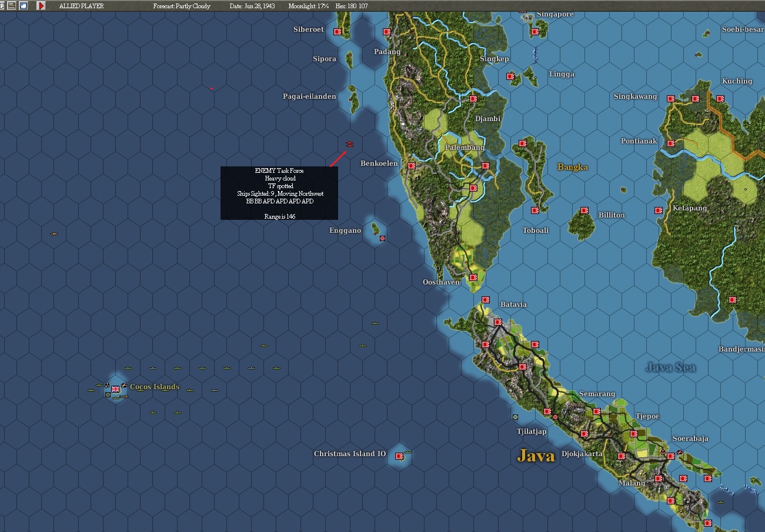Viewport: 765px width, 532px height.
Task: Select the red unit marker at Enggano
Action: coord(382,238)
